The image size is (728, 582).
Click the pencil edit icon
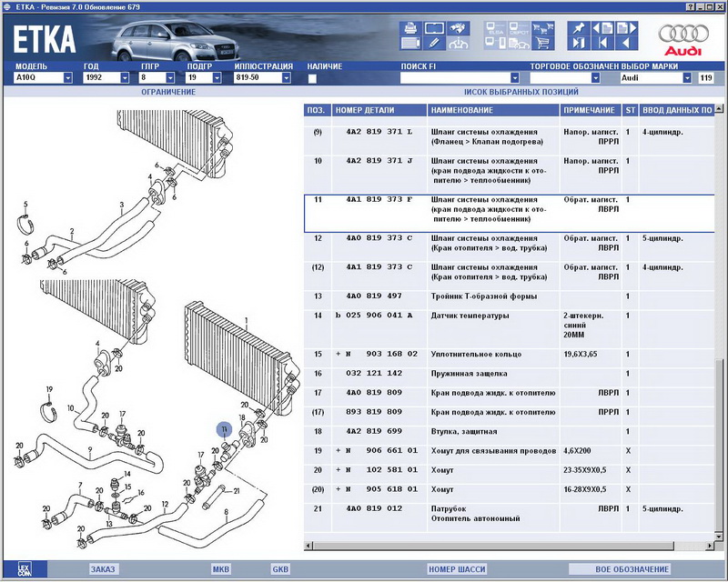[x=434, y=43]
